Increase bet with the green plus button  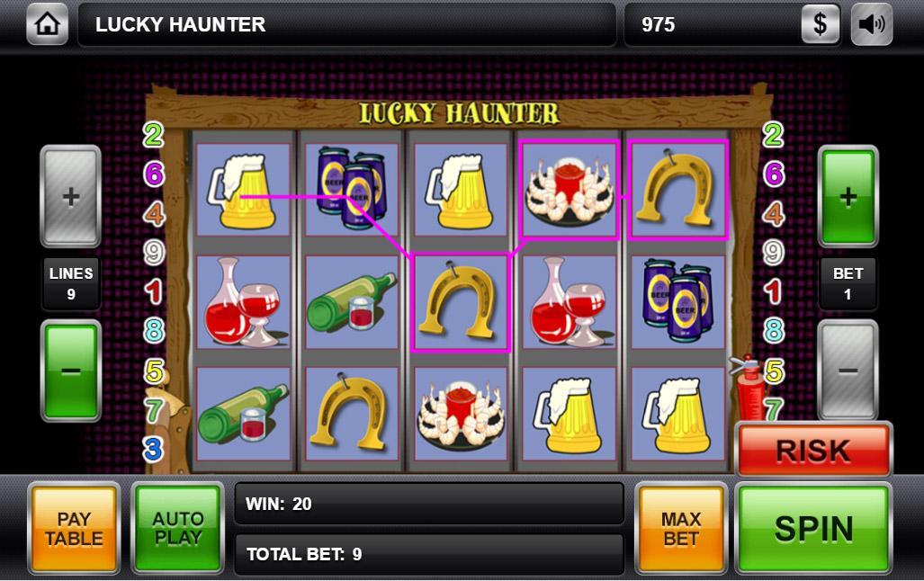848,196
